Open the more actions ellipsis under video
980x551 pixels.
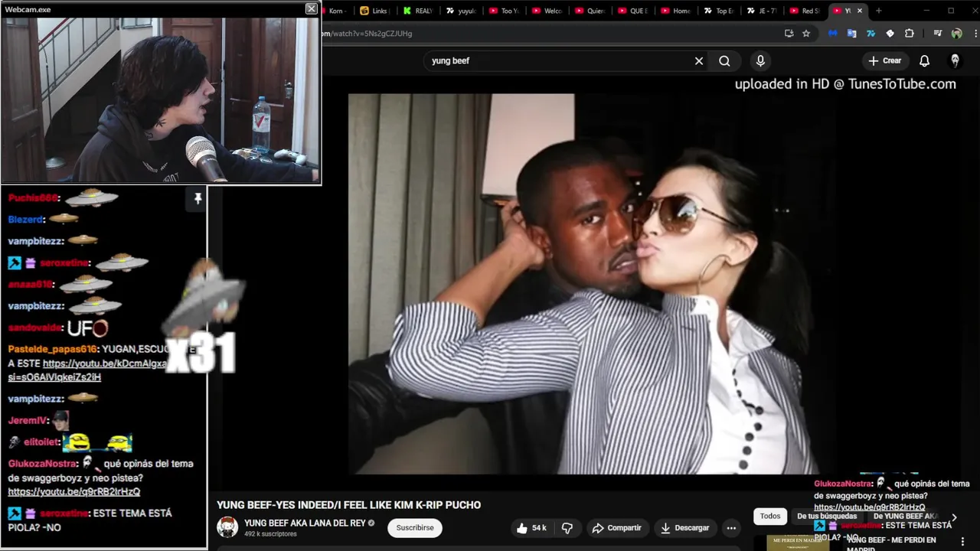click(731, 528)
